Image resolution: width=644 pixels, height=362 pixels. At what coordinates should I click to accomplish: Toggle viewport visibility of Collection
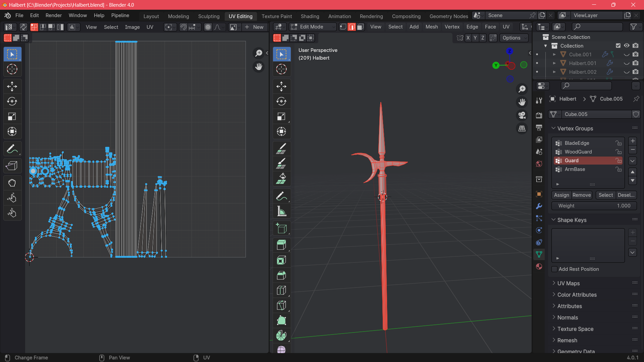point(627,46)
